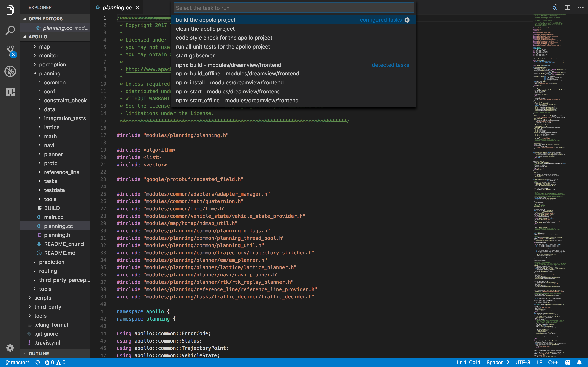Click the C++ language mode indicator in status bar

[553, 362]
